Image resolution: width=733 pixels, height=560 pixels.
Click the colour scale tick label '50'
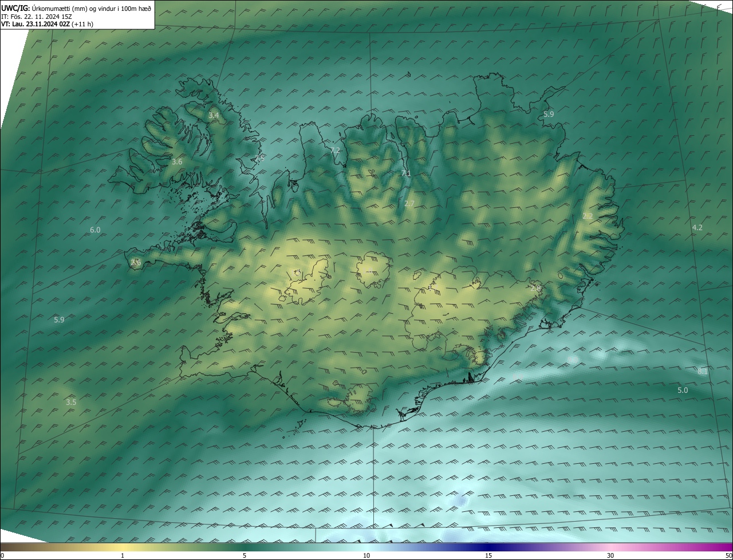click(x=728, y=555)
